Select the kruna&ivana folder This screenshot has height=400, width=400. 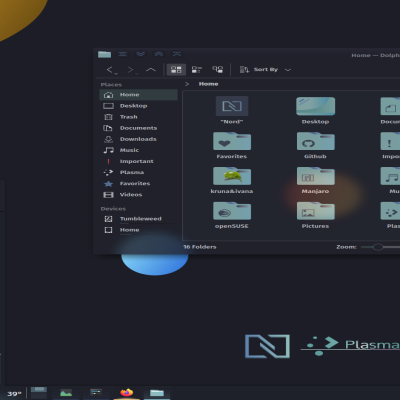232,180
